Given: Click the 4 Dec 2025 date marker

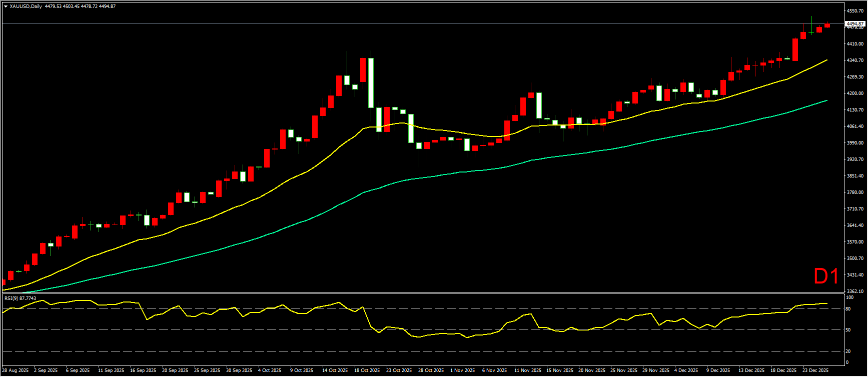Looking at the screenshot, I should click(686, 370).
